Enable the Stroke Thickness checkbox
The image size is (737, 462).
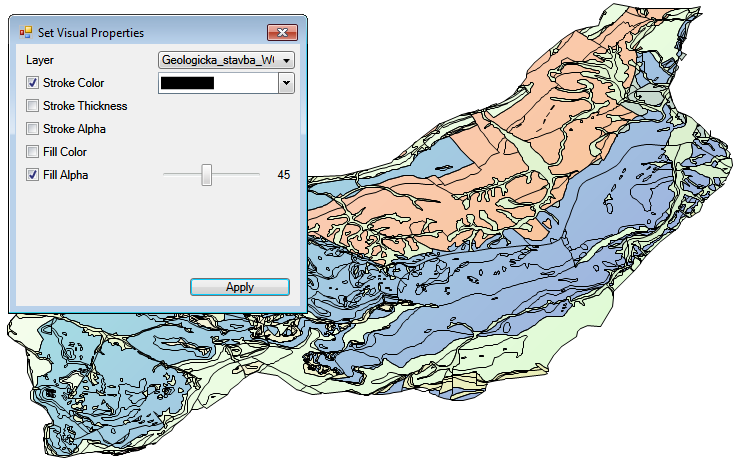pyautogui.click(x=32, y=106)
